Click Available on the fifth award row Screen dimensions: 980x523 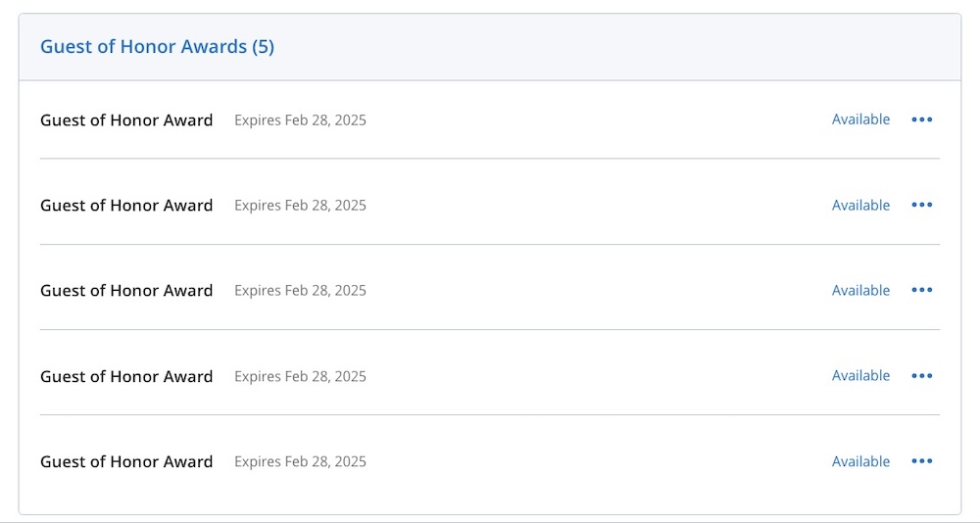click(860, 461)
